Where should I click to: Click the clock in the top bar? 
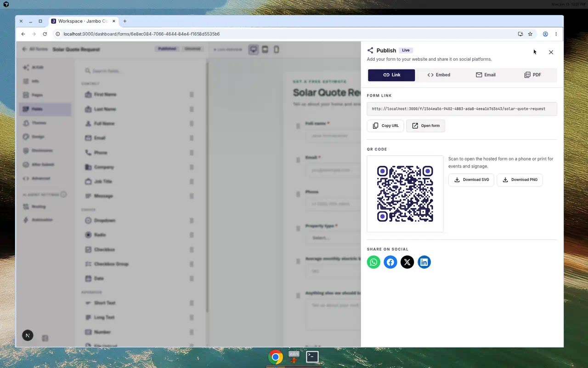[568, 4]
